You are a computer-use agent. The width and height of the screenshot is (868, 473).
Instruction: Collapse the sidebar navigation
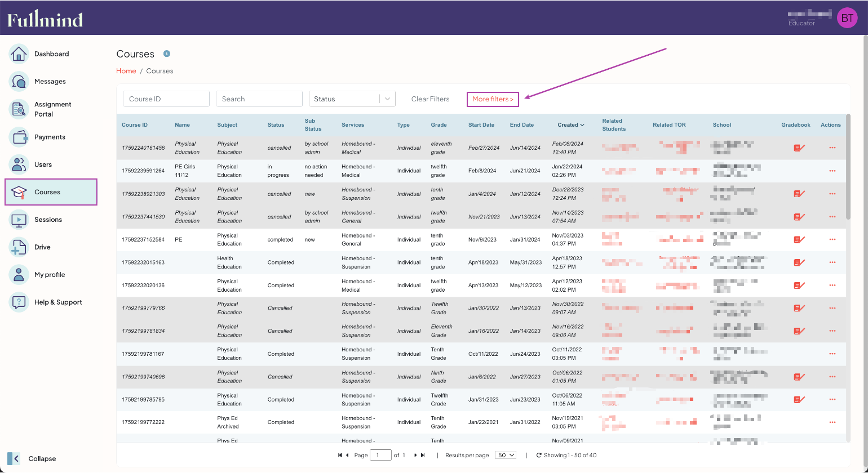[x=14, y=458]
